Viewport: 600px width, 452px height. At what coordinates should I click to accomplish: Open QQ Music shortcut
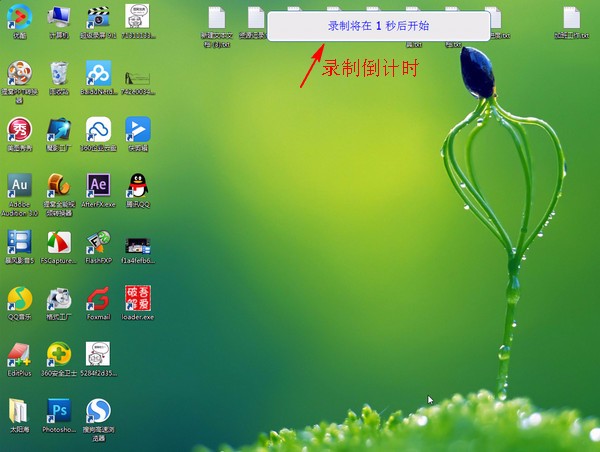[20, 303]
